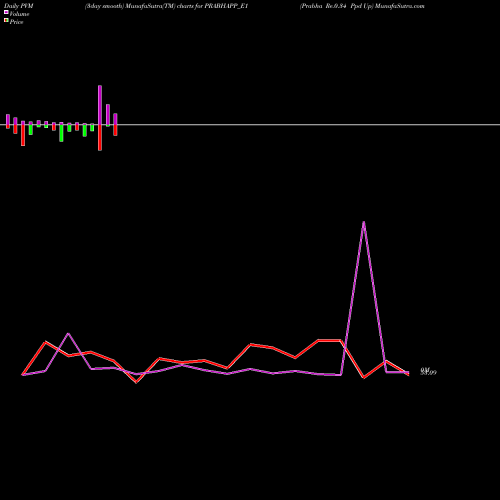Click the tallest magenta volume bar
This screenshot has height=500, width=500.
(100, 105)
